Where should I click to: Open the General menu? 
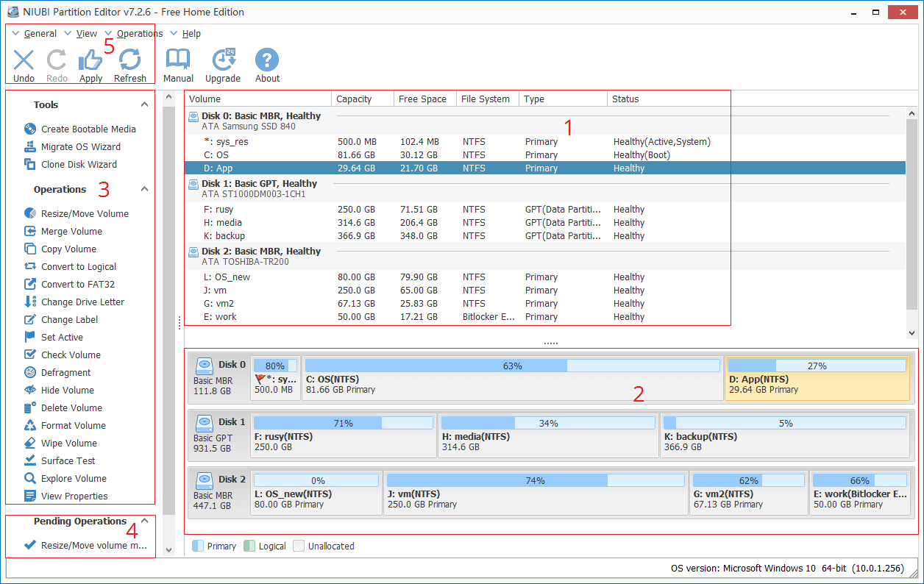(40, 34)
